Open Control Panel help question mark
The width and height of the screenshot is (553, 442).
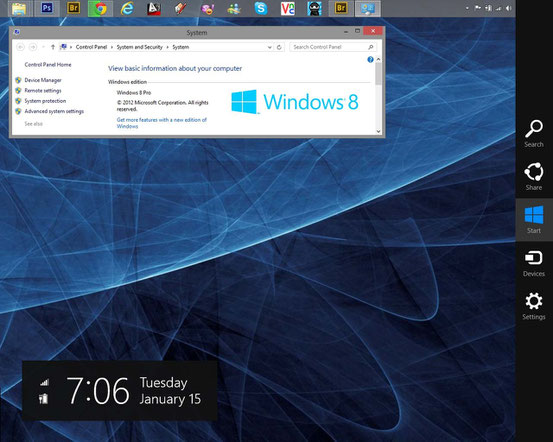[370, 60]
